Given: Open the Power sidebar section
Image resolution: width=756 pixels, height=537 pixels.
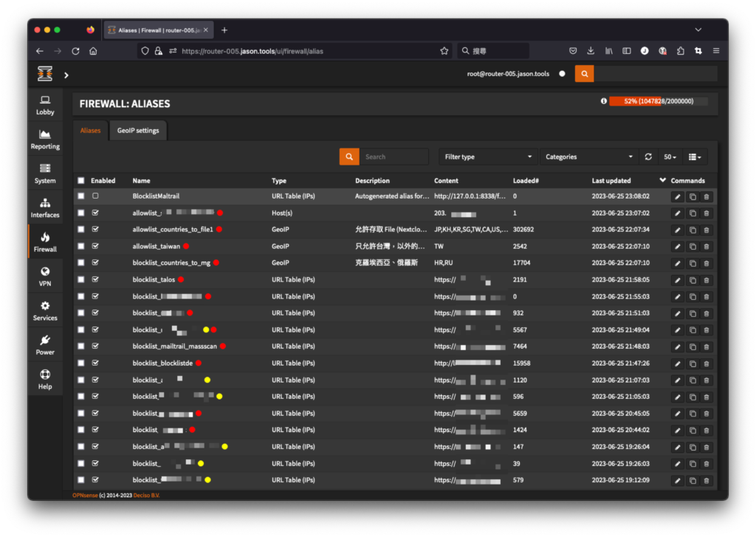Looking at the screenshot, I should 45,345.
